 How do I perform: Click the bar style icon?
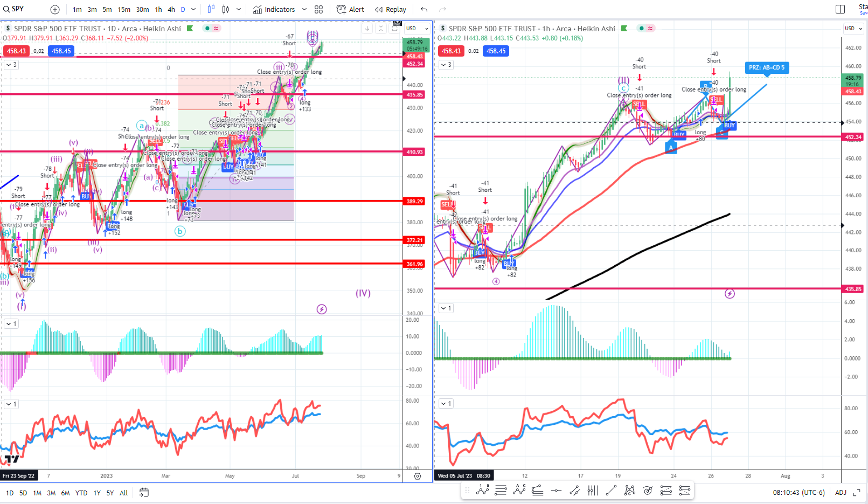click(211, 9)
